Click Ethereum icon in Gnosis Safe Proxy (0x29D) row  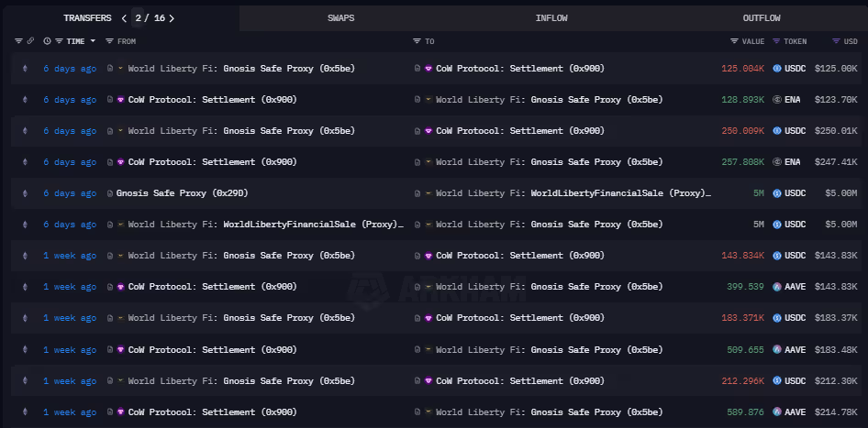(x=25, y=193)
